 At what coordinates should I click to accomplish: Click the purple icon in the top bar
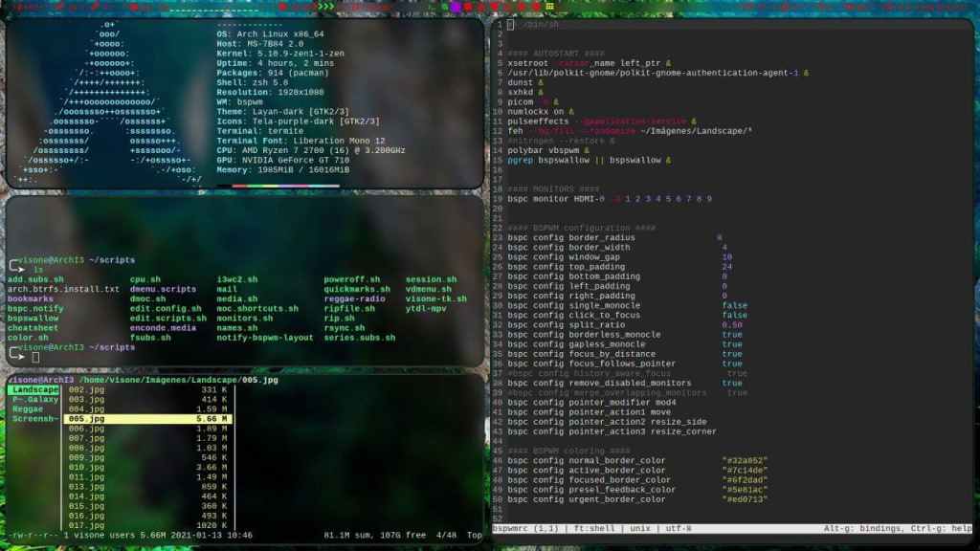point(457,7)
